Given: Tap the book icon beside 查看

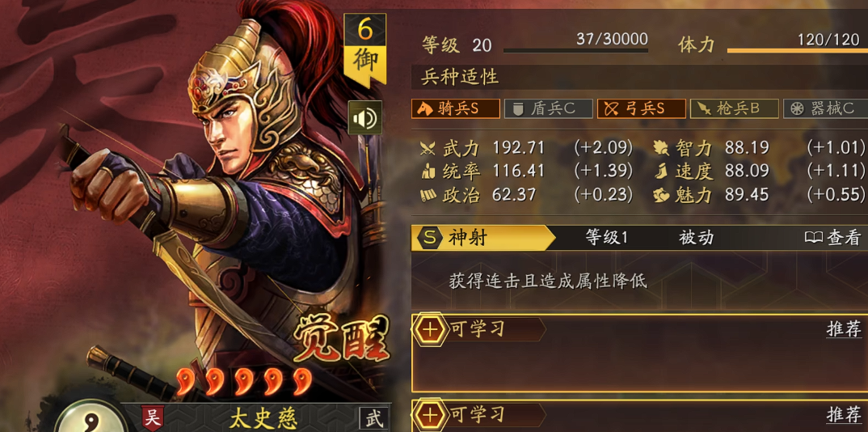Looking at the screenshot, I should click(x=813, y=238).
